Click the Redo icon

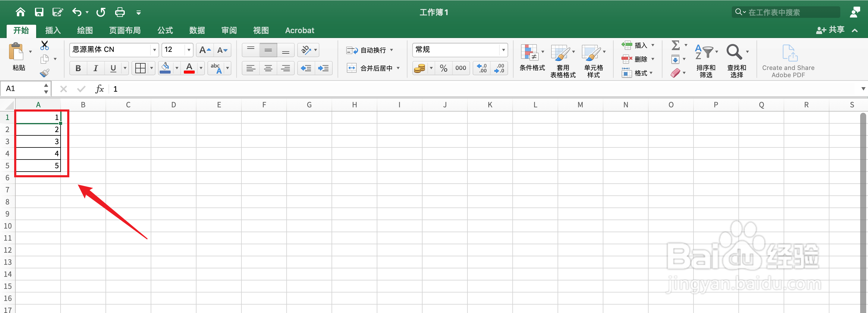coord(101,12)
